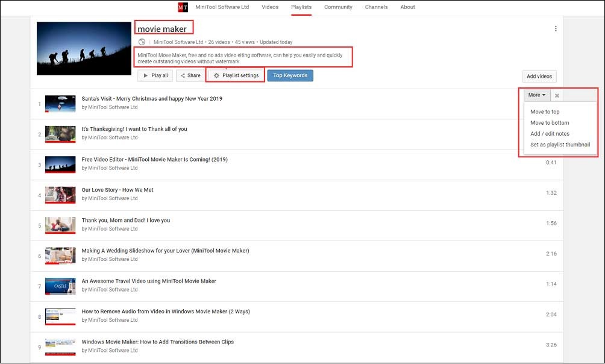Open the More dropdown on Santa's Visit video

536,95
